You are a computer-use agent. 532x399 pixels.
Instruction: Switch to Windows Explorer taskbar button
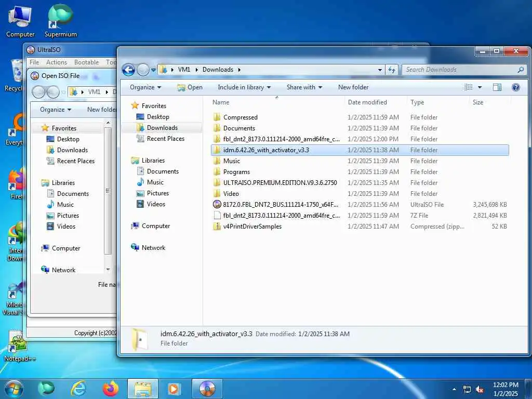point(143,389)
